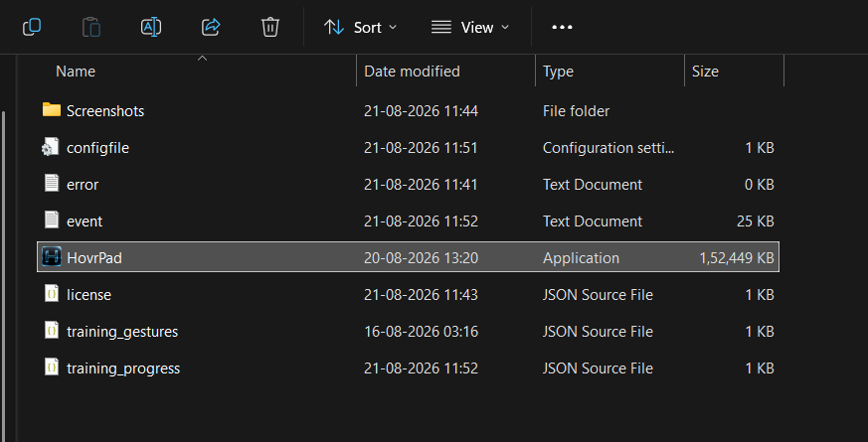Click the Screenshots date 21-08-2026 11:44
The image size is (868, 442).
421,111
